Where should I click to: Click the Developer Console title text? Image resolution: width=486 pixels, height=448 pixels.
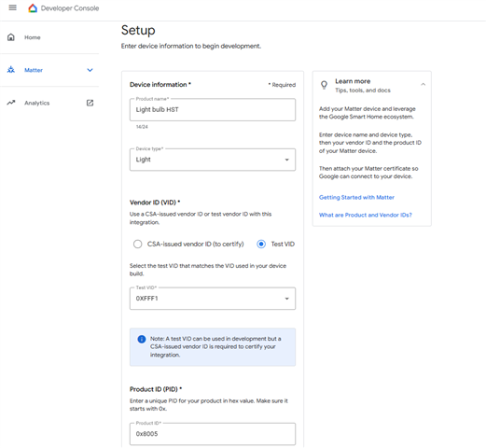tap(70, 8)
